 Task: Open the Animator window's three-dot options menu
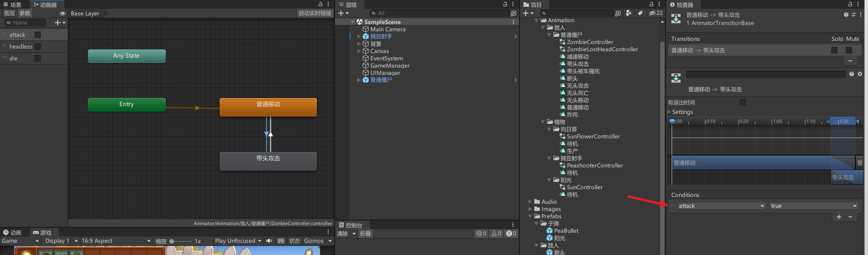coord(328,4)
